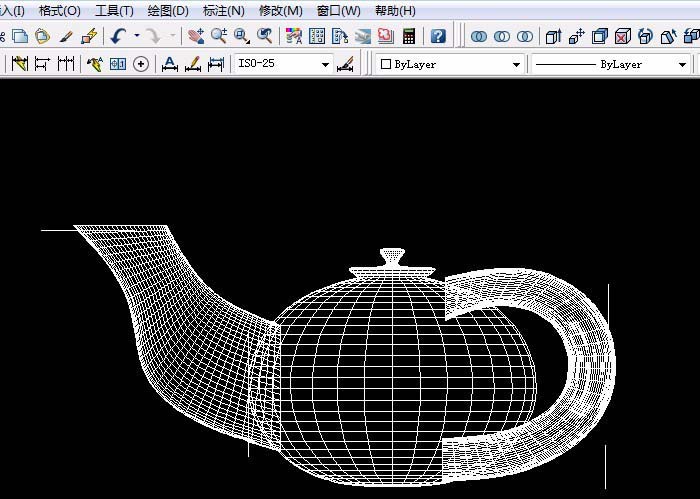Click the Continue Dimension icon

tap(66, 64)
